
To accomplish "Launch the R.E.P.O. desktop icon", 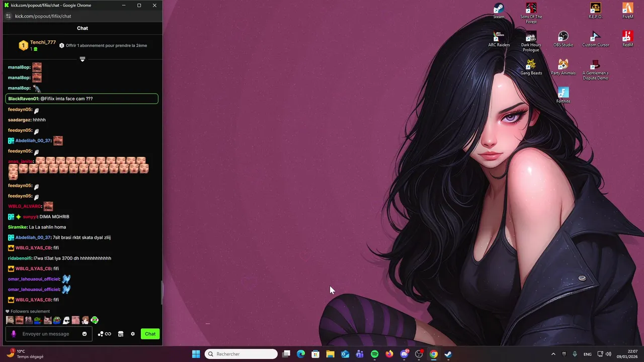I will click(x=595, y=11).
